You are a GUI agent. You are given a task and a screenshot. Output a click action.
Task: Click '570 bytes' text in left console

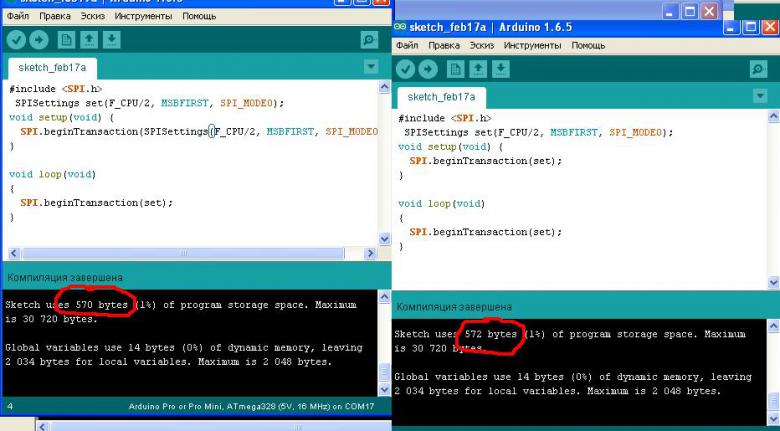pos(101,305)
